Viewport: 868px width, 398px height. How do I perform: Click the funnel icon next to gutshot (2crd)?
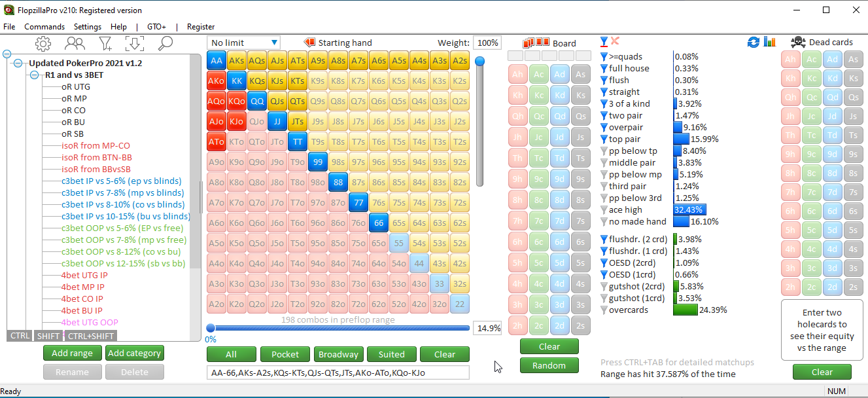click(x=604, y=286)
